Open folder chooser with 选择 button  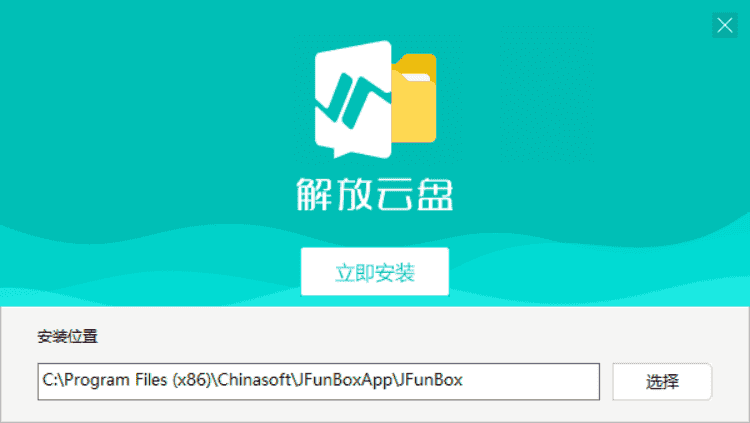coord(662,381)
